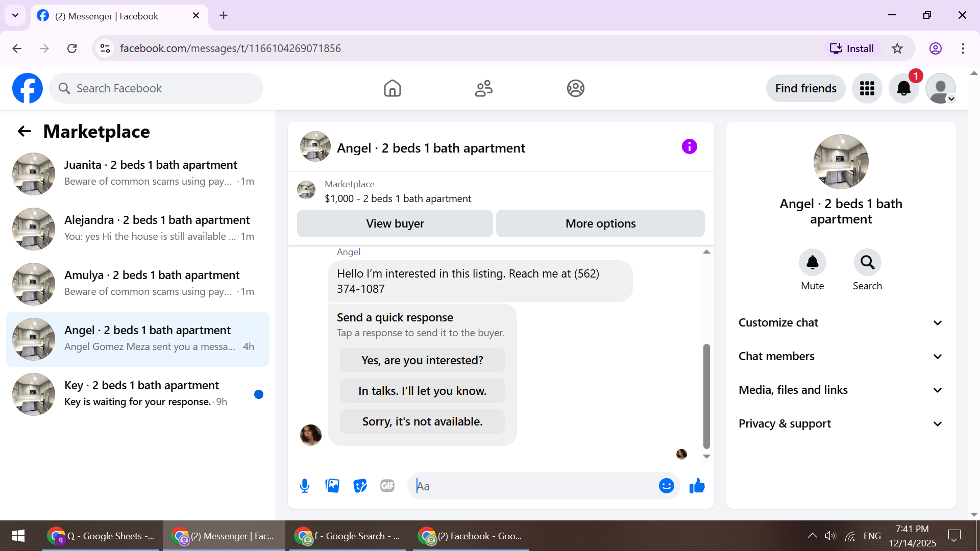Attach a photo using the image icon

coord(332,486)
